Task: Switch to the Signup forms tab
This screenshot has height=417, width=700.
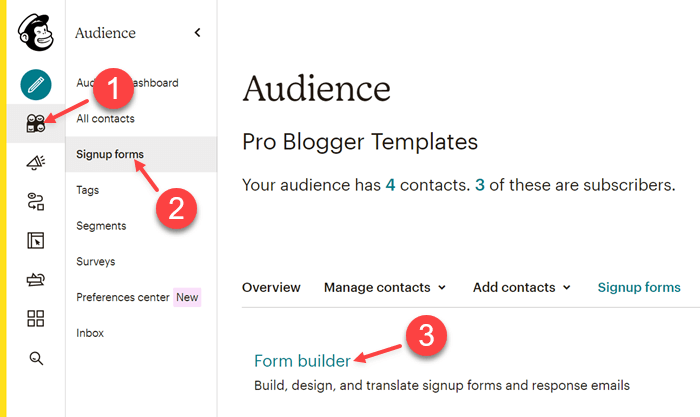Action: click(x=639, y=287)
